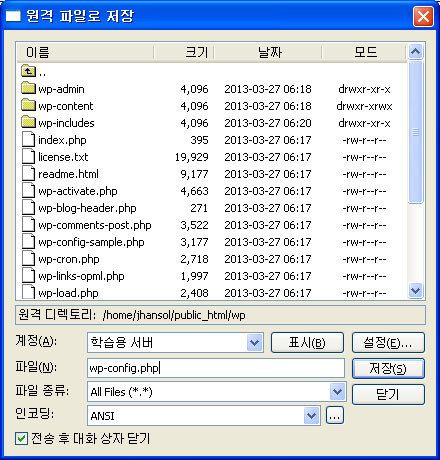
Task: Select the wp-links-opml.php file name
Action: pos(81,276)
